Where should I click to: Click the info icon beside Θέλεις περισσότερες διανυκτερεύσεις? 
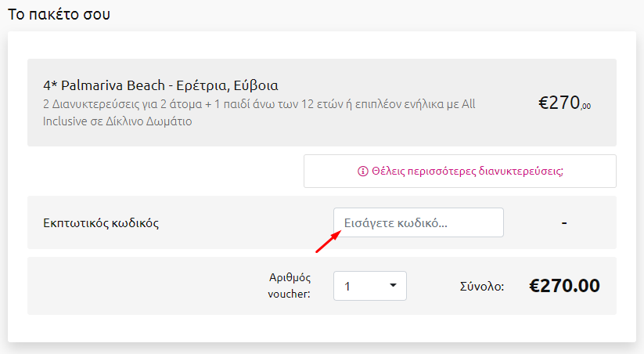tap(362, 171)
